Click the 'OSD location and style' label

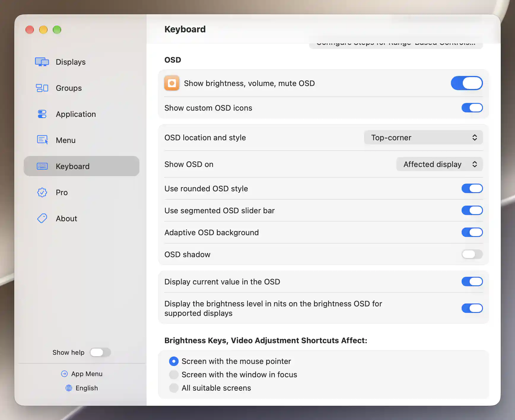pyautogui.click(x=205, y=138)
